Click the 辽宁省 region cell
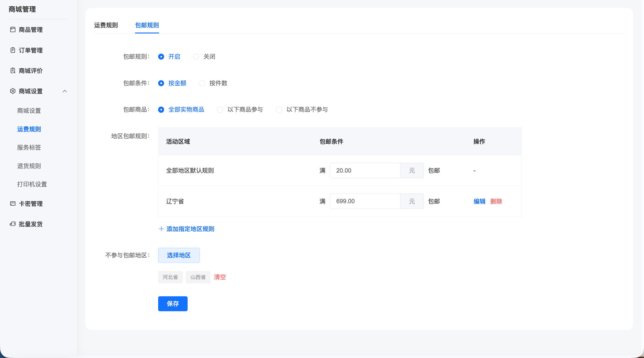 (175, 201)
